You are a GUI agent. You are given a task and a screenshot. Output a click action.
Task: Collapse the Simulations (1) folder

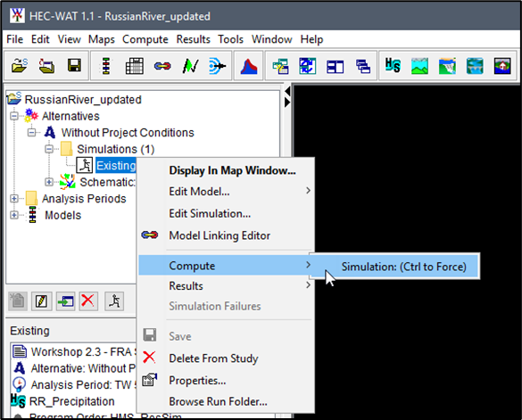click(49, 149)
